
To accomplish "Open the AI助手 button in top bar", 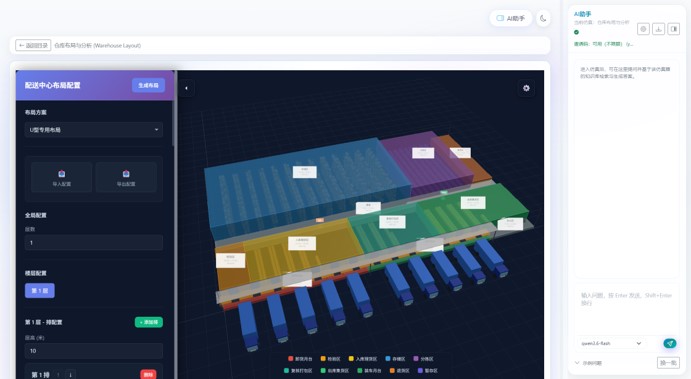I will coord(511,19).
